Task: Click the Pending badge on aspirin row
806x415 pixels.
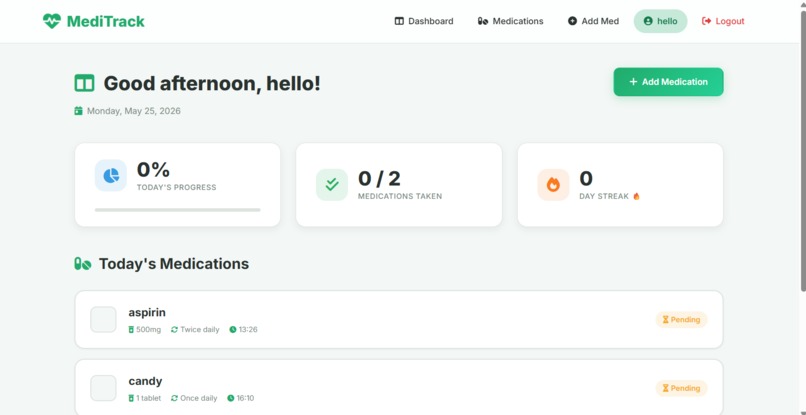Action: point(681,319)
